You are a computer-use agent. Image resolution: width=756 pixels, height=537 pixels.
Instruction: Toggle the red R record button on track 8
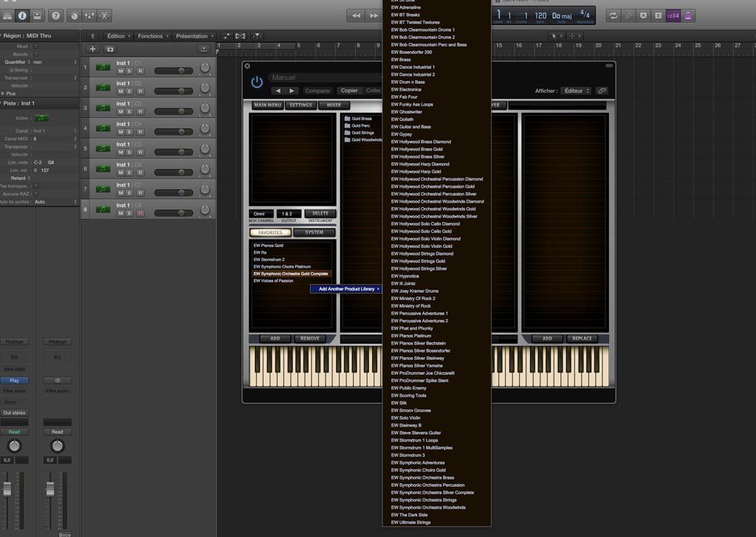point(140,213)
